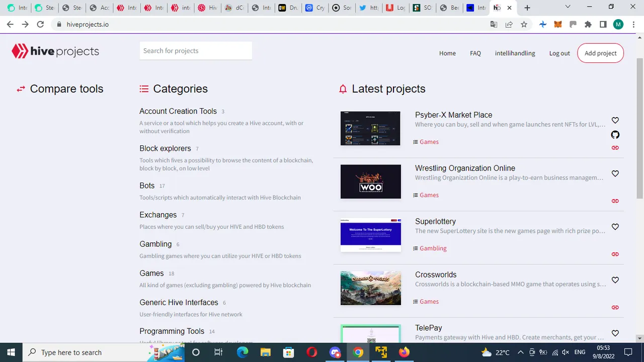
Task: Open the Chrome three-dot menu
Action: (634, 24)
